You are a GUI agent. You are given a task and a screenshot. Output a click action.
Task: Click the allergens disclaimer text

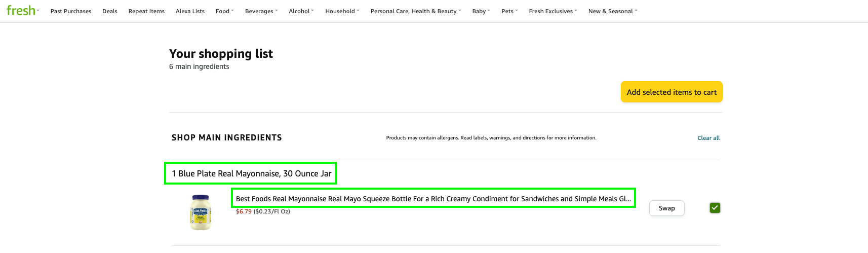(x=491, y=138)
